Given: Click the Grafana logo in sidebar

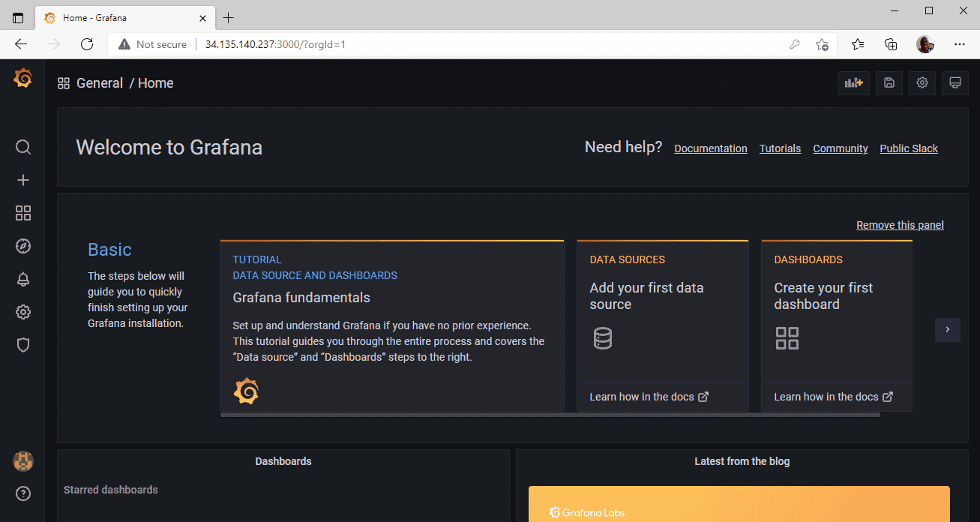Looking at the screenshot, I should [22, 78].
